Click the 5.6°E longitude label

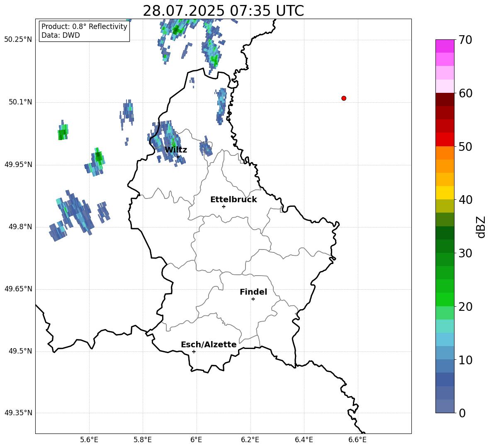point(89,440)
